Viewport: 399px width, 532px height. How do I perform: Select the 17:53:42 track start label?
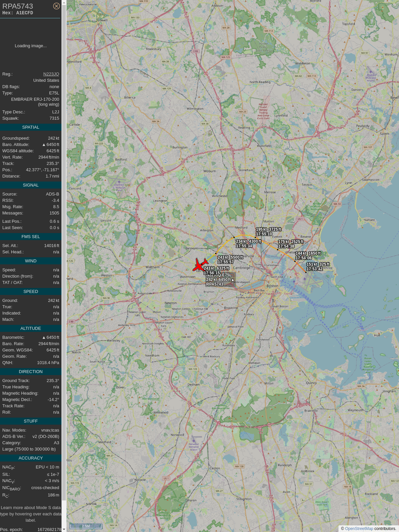[x=315, y=269]
